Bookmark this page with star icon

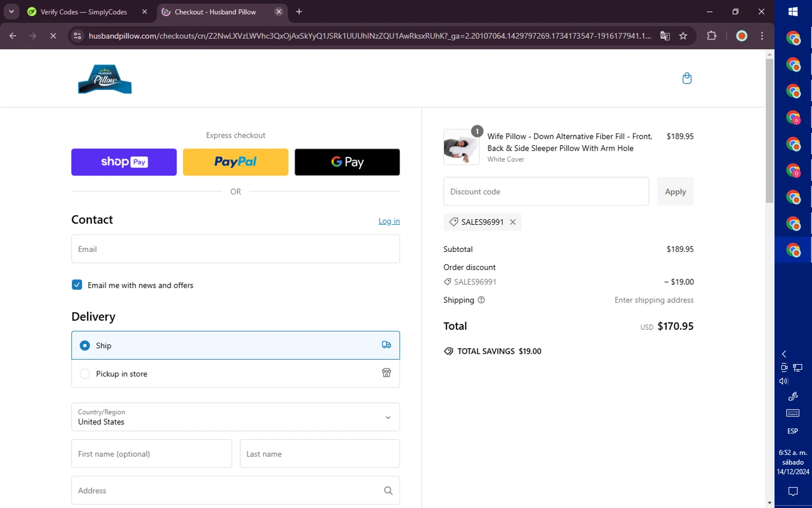tap(683, 36)
